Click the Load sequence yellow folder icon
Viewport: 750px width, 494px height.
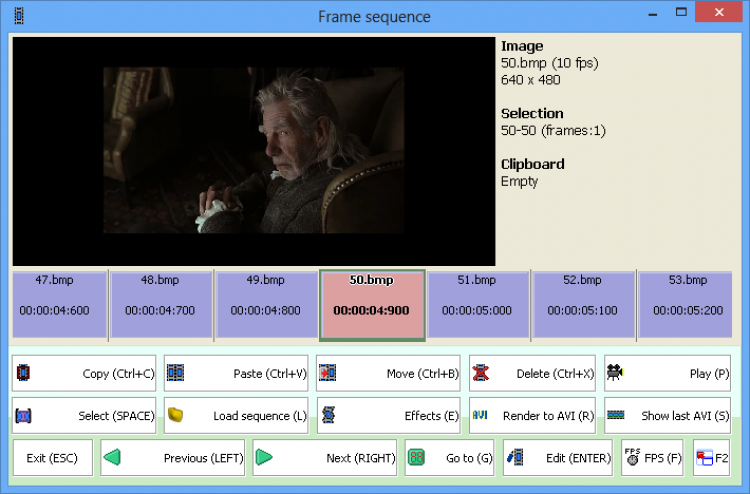(176, 415)
